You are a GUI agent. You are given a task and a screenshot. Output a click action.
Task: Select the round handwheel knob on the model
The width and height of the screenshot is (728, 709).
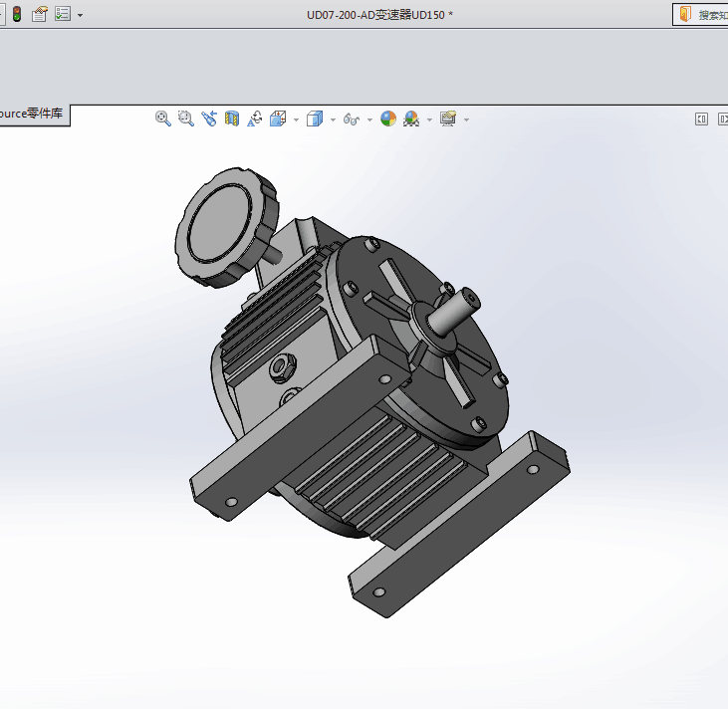pos(227,227)
